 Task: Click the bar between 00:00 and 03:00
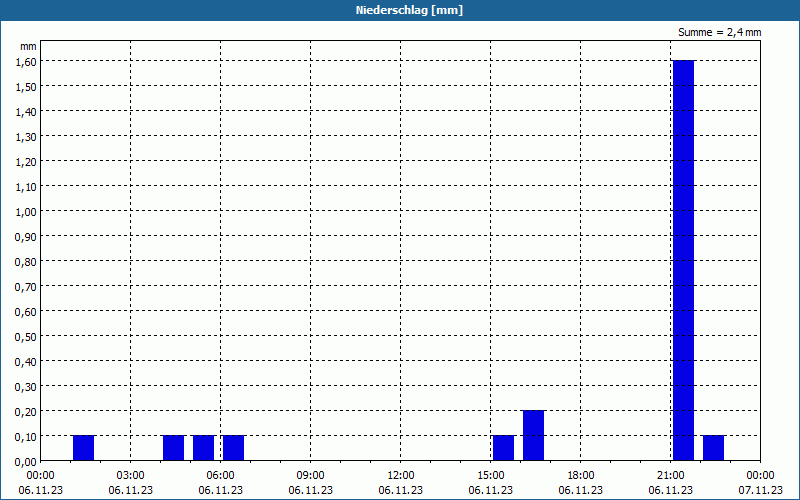coord(83,448)
